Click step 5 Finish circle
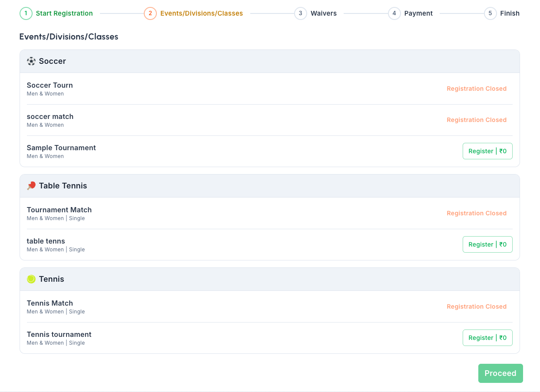The width and height of the screenshot is (540, 392). tap(490, 13)
